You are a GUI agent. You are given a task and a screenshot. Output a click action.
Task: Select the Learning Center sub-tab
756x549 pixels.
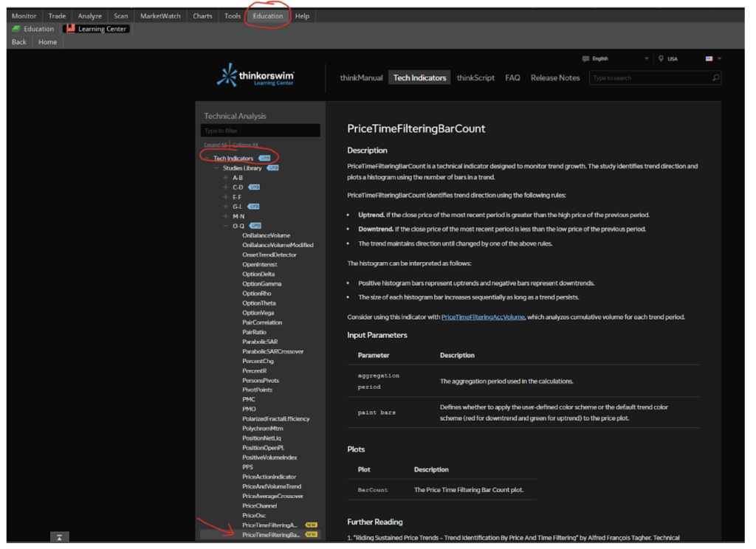click(x=97, y=29)
